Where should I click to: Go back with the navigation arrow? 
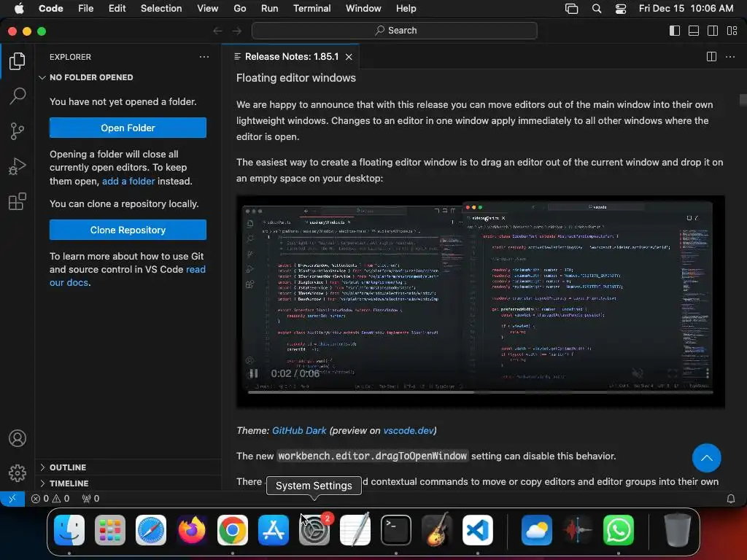click(x=217, y=31)
